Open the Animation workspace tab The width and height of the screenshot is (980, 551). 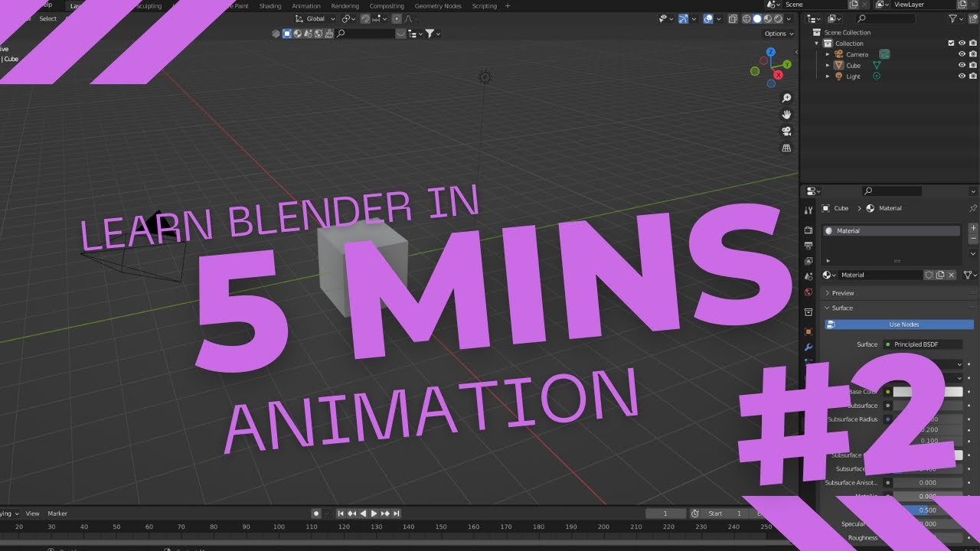pyautogui.click(x=306, y=6)
